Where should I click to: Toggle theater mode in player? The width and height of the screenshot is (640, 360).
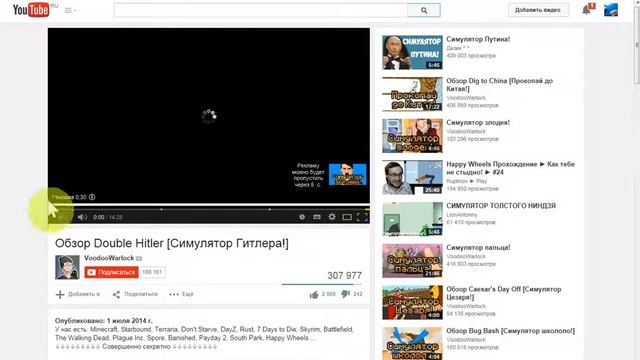(x=347, y=217)
